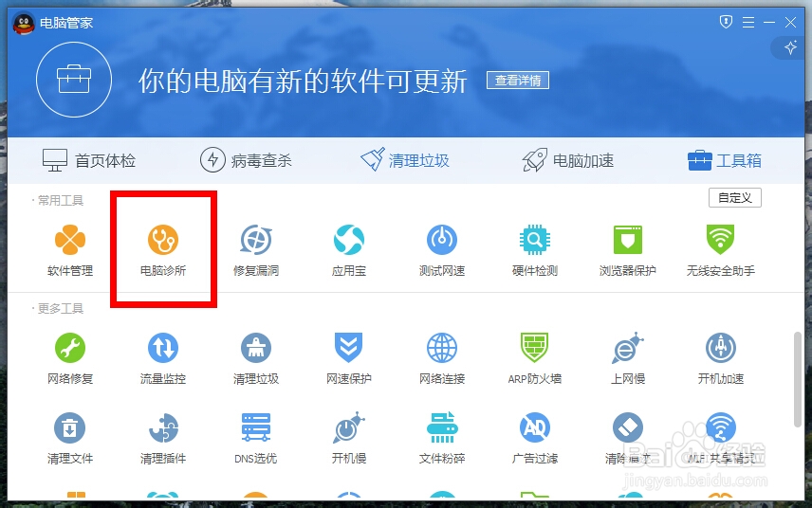Open the 应用宝 app store tool

[x=348, y=250]
